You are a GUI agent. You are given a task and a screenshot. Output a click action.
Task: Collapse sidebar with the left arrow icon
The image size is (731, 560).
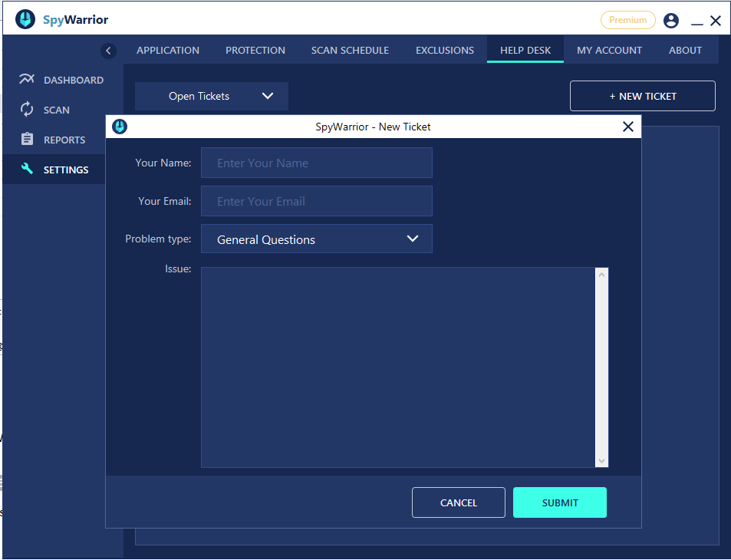pyautogui.click(x=108, y=51)
